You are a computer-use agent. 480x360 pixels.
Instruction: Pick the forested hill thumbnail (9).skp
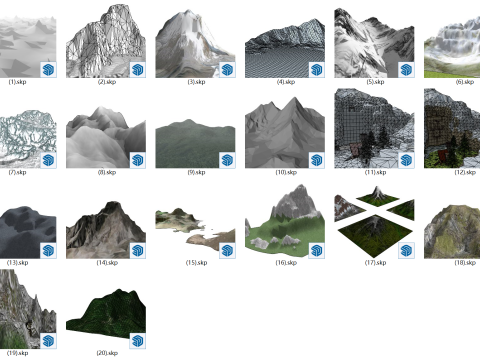(195, 143)
